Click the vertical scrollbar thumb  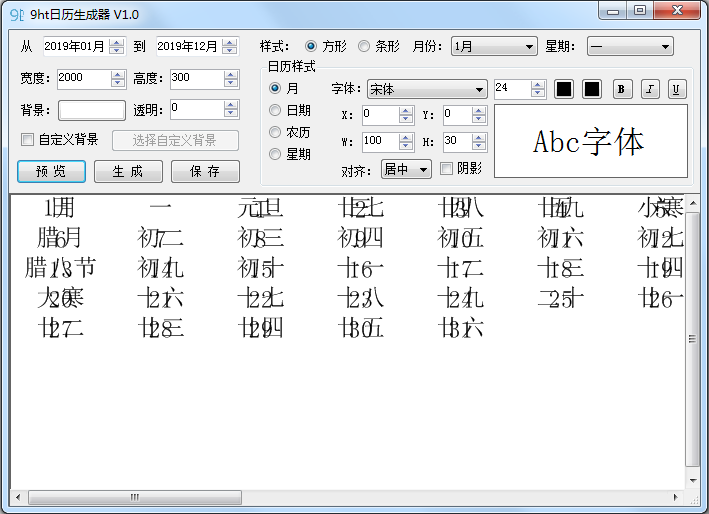[x=693, y=339]
